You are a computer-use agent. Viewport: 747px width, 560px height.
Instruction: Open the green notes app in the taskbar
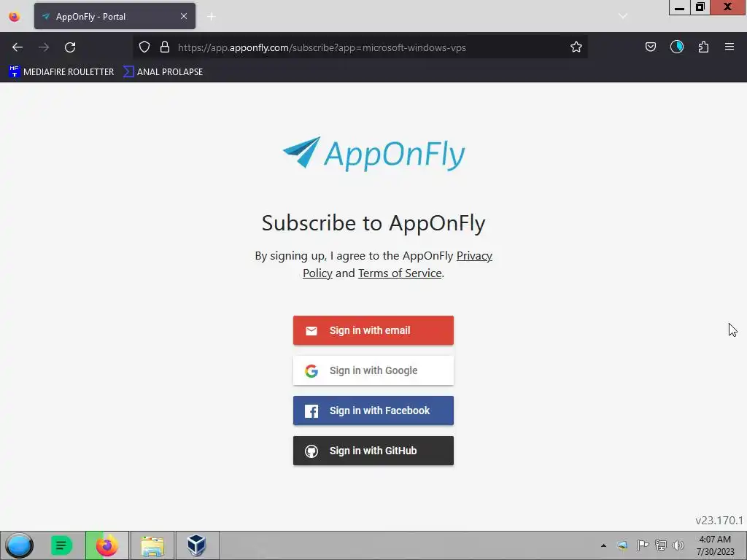tap(62, 545)
